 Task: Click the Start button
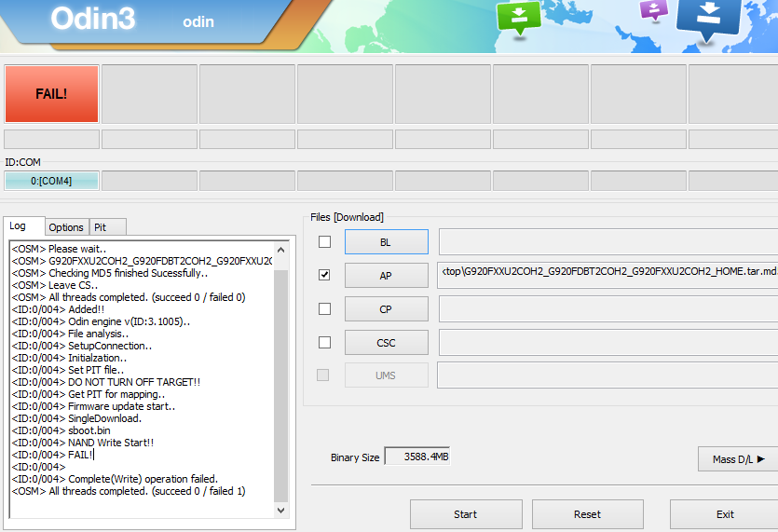coord(466,514)
